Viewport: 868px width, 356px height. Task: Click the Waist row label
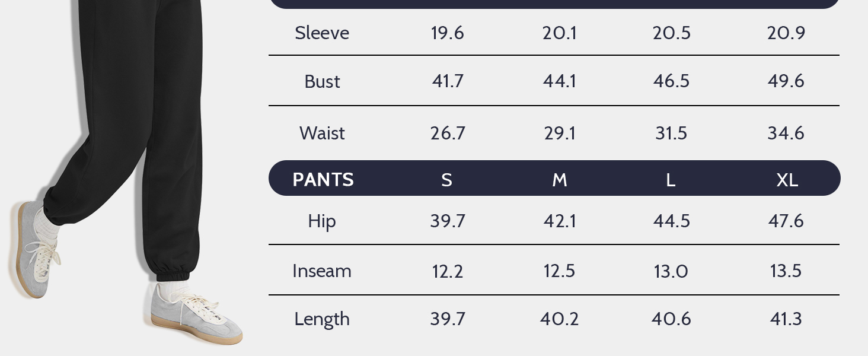coord(322,133)
